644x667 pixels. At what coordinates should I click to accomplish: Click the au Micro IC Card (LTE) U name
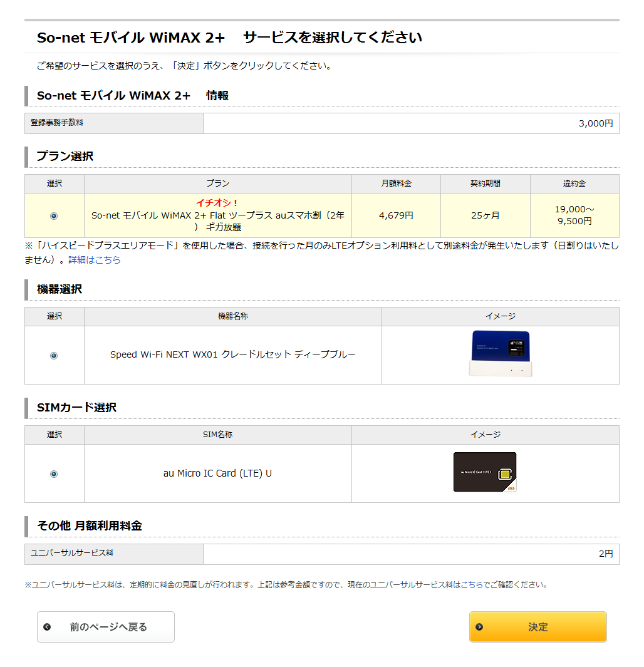coord(217,473)
